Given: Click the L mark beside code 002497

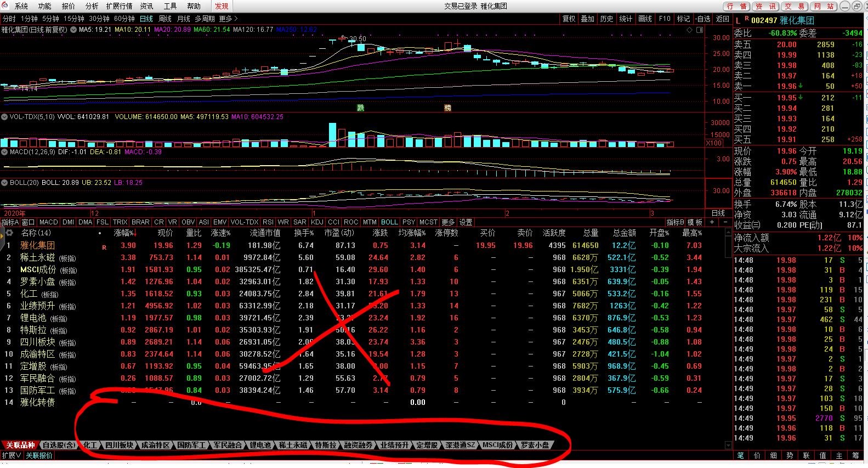Looking at the screenshot, I should [738, 20].
